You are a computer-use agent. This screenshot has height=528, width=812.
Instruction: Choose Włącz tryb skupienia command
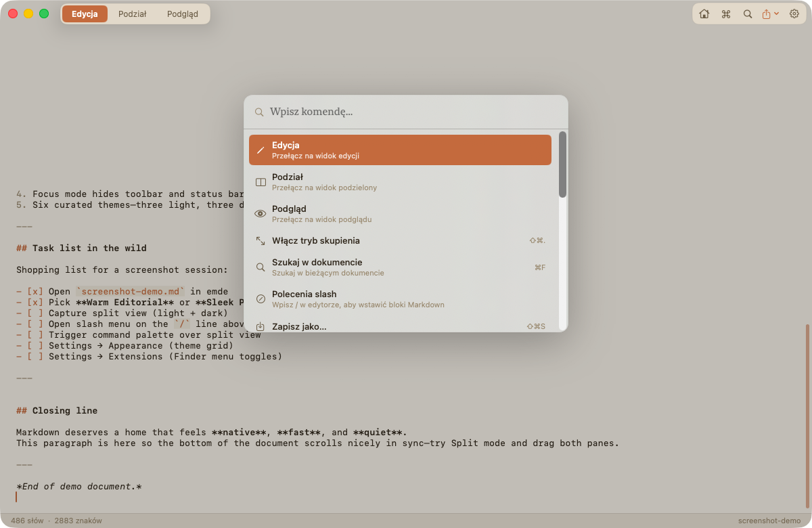click(400, 240)
